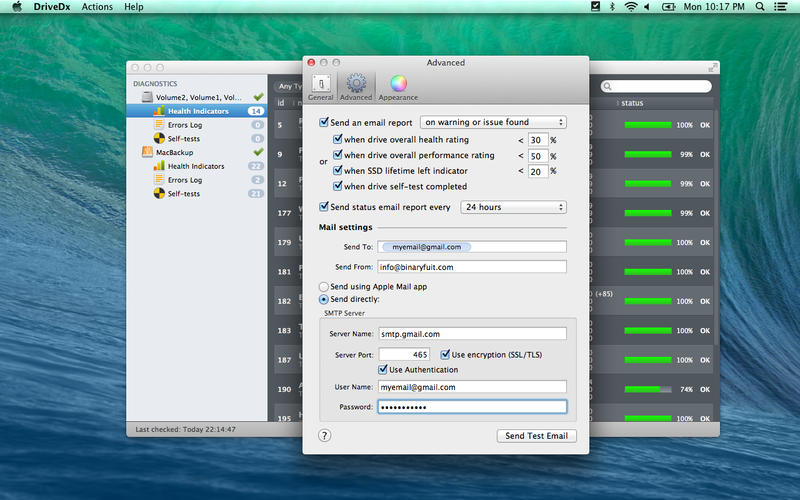
Task: Click the help question mark button
Action: pos(324,435)
